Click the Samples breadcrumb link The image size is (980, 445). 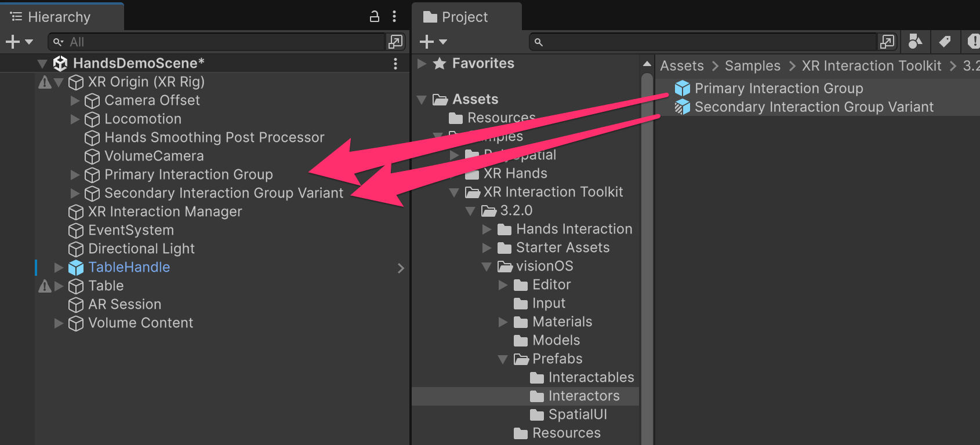tap(752, 66)
